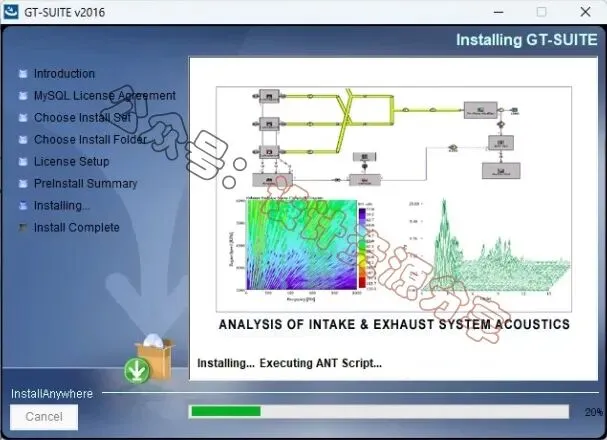Select the MySQL License Agreement step
The width and height of the screenshot is (607, 440).
click(x=105, y=96)
